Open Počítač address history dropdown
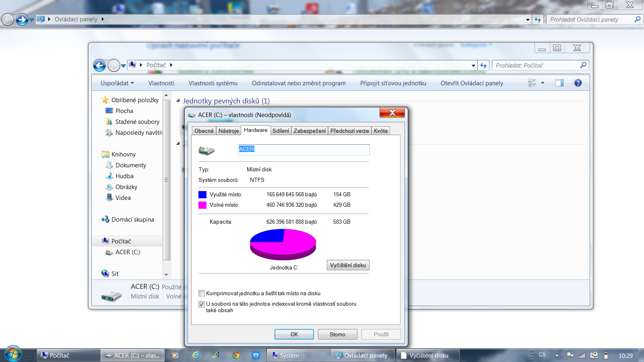The image size is (644, 362). [x=473, y=65]
